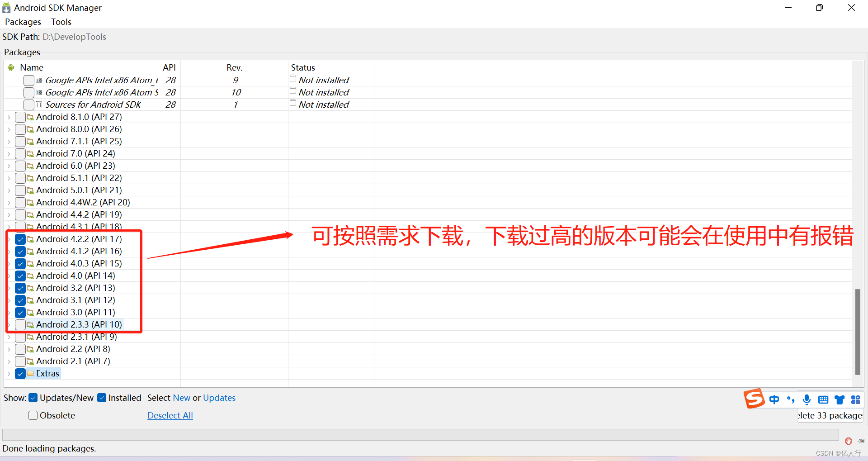Expand the Android 7.1.1 (API 25) node

click(9, 142)
